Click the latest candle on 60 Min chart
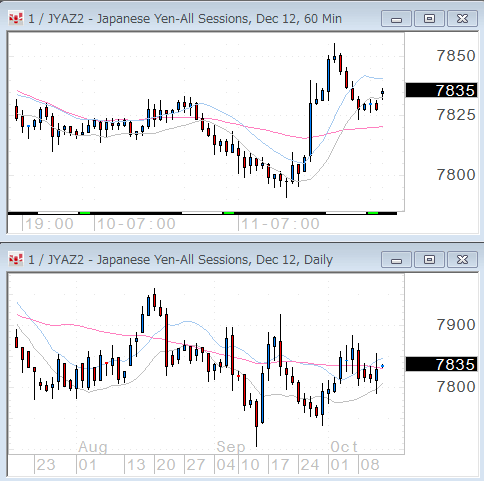This screenshot has height=481, width=484. (x=382, y=93)
